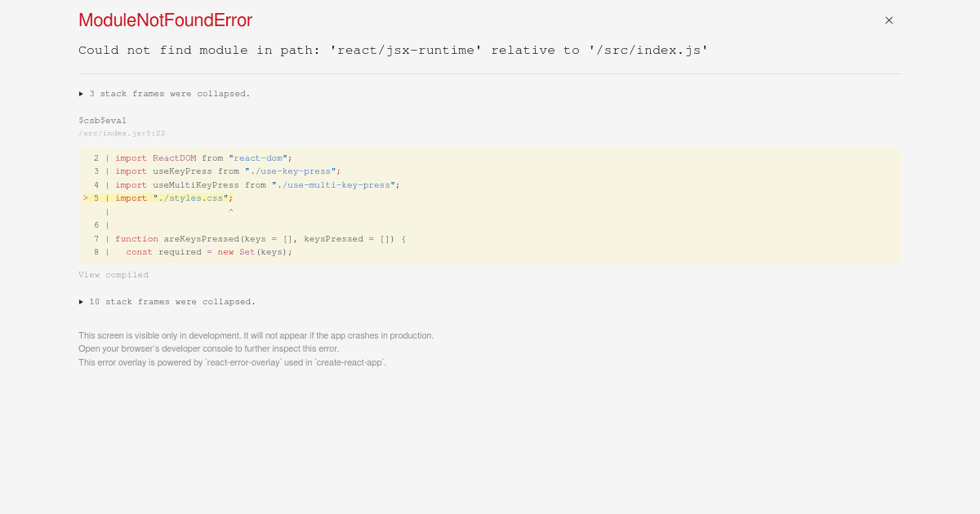Open the View compiled source
The width and height of the screenshot is (980, 514).
(x=114, y=274)
